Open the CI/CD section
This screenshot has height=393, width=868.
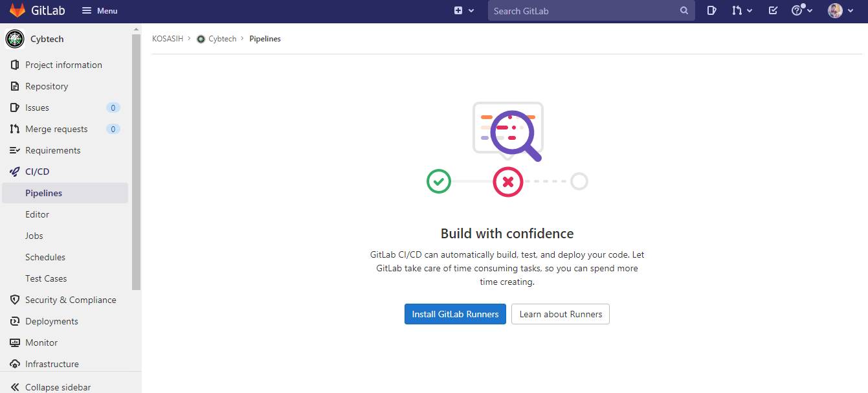click(37, 172)
